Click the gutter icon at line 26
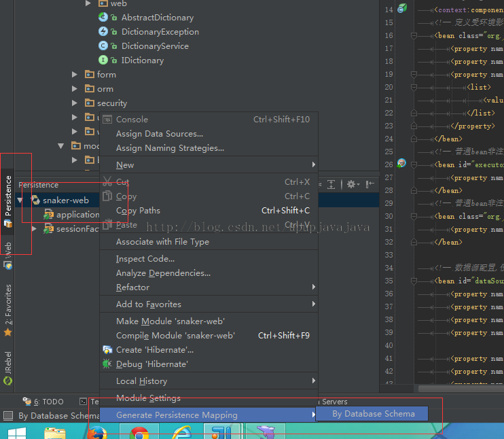Image resolution: width=504 pixels, height=439 pixels. pyautogui.click(x=401, y=163)
